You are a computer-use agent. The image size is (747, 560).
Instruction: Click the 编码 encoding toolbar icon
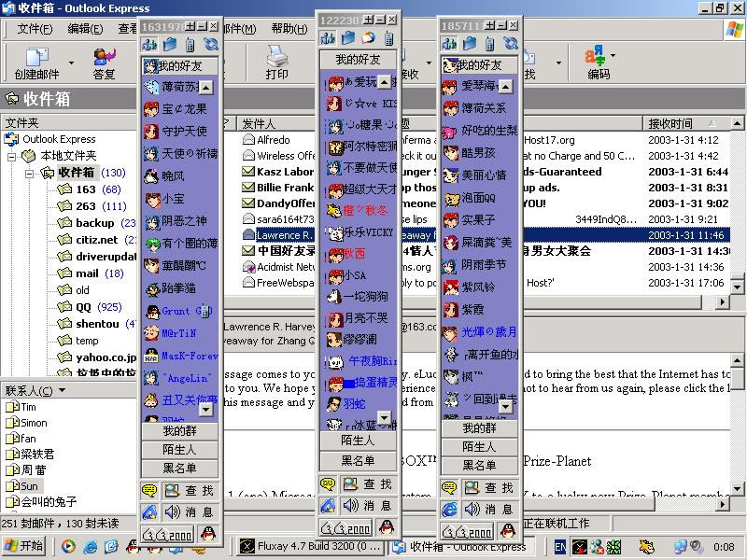point(595,56)
